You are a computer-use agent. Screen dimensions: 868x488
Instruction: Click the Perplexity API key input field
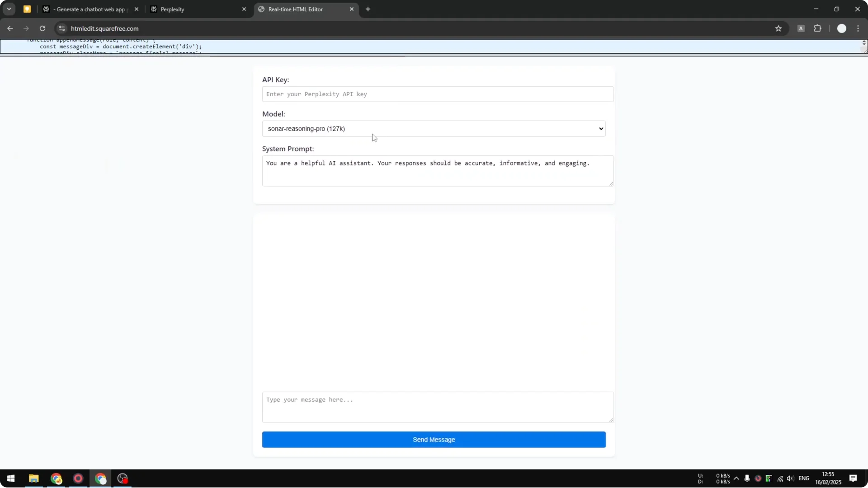point(437,94)
